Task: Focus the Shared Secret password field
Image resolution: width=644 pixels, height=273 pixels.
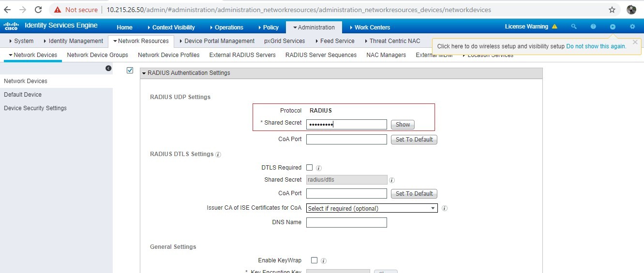Action: 346,125
